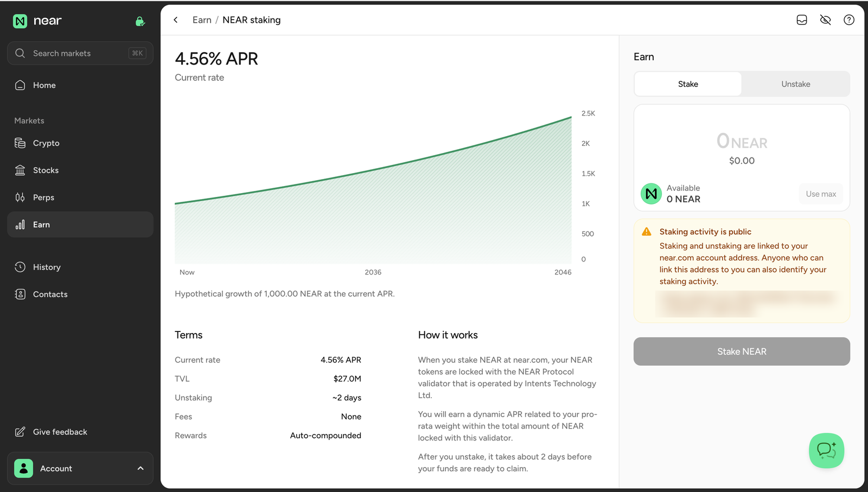Open the help question mark icon
This screenshot has height=492, width=868.
(x=849, y=20)
